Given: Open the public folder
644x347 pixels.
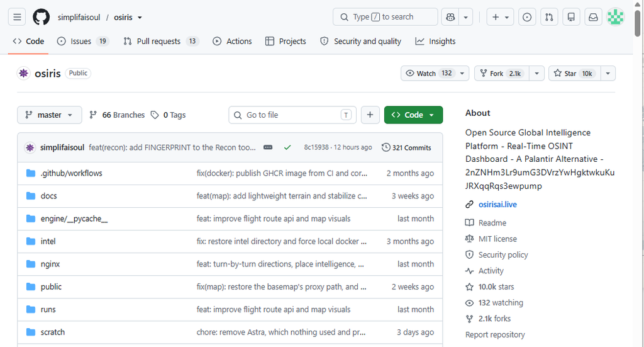Looking at the screenshot, I should pos(51,287).
